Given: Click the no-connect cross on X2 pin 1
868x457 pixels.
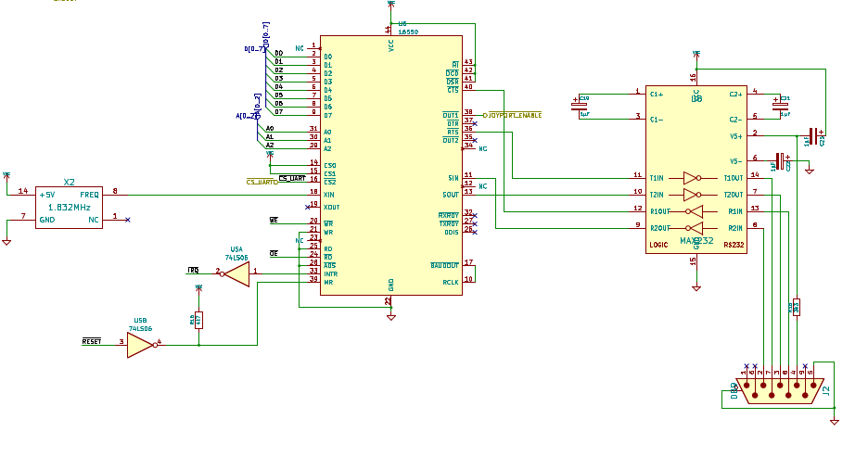Looking at the screenshot, I should [128, 220].
